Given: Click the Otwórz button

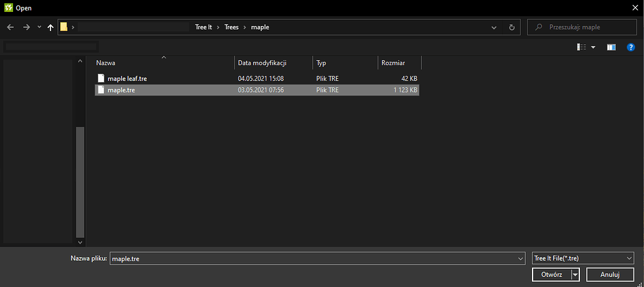Looking at the screenshot, I should tap(551, 275).
